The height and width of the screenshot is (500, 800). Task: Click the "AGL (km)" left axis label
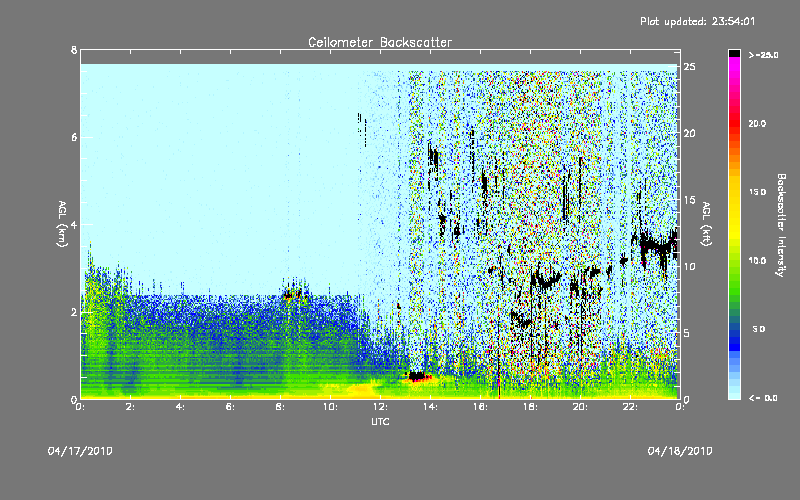coord(62,224)
